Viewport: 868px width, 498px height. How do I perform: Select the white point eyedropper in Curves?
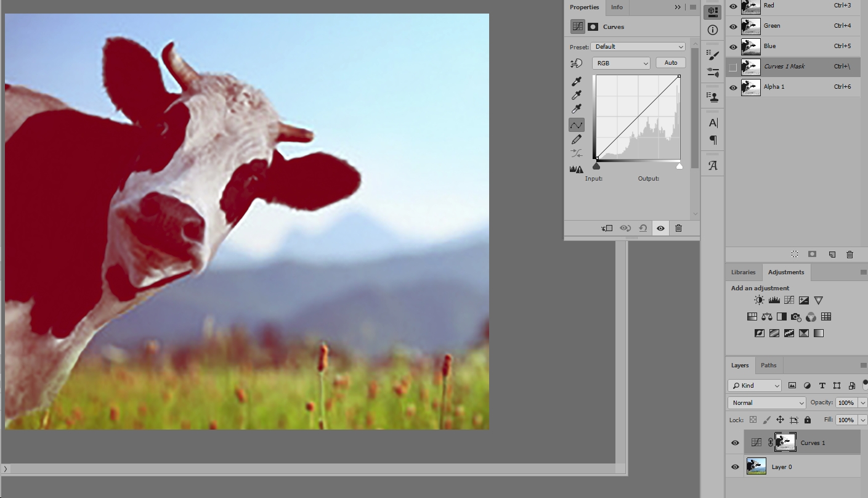(577, 109)
